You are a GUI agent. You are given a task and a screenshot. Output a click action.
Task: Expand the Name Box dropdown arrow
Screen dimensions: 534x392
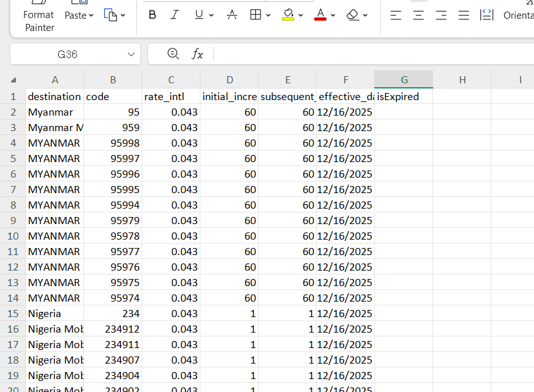pyautogui.click(x=131, y=54)
